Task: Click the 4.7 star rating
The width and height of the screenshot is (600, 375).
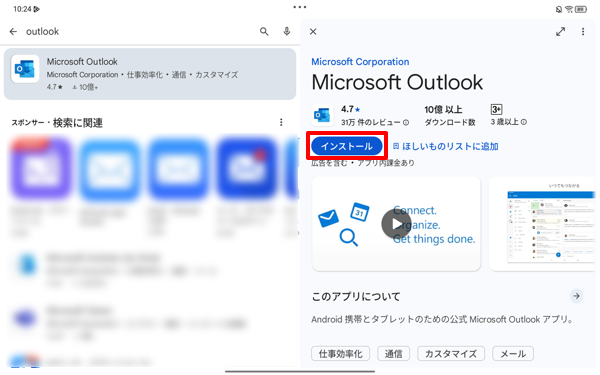Action: click(x=351, y=109)
